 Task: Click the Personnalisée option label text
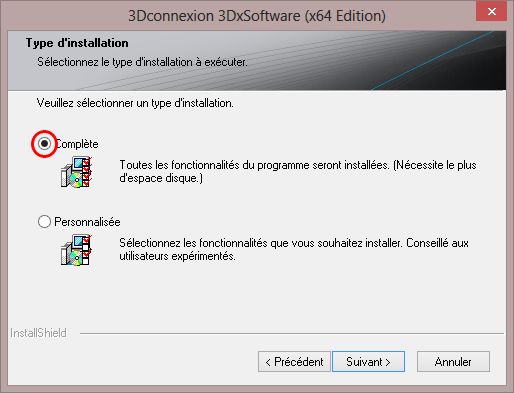(87, 222)
